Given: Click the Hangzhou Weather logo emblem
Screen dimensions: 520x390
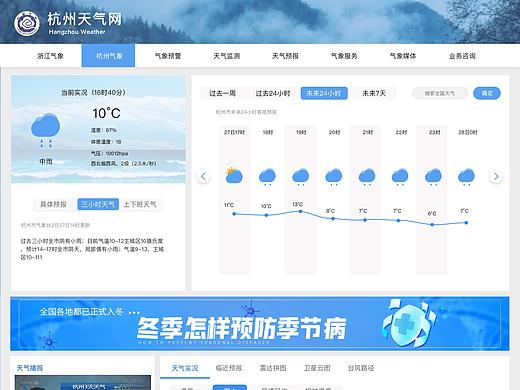Looking at the screenshot, I should click(x=27, y=23).
